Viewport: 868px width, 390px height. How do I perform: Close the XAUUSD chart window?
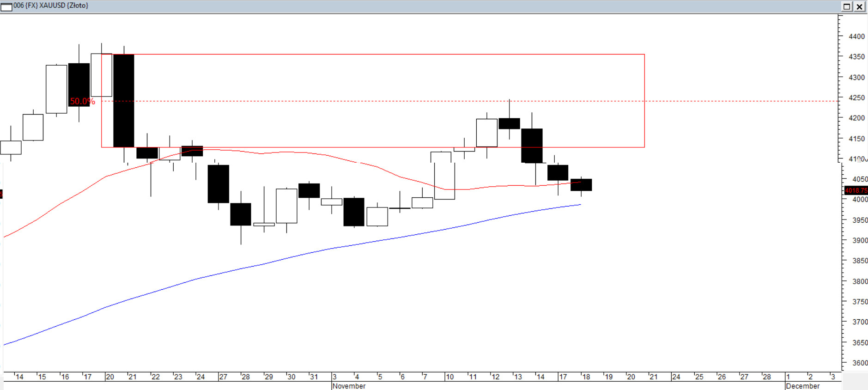pyautogui.click(x=859, y=6)
